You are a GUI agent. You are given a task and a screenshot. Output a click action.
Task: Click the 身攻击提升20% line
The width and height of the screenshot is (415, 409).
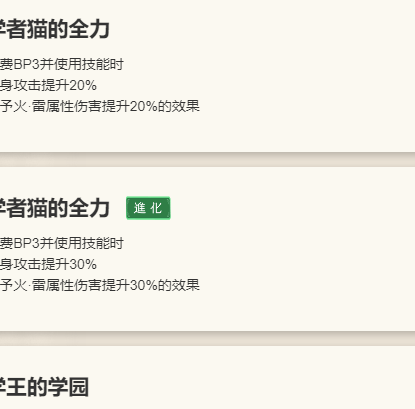(x=48, y=85)
